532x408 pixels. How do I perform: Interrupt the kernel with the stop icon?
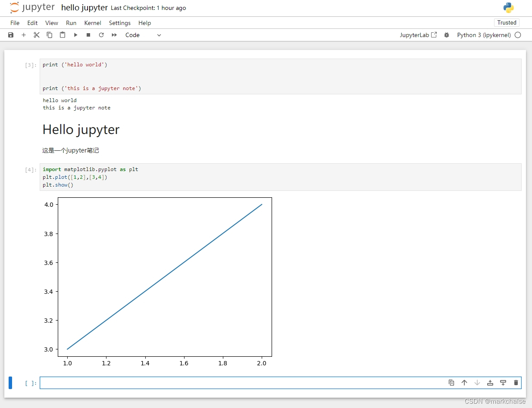pyautogui.click(x=88, y=35)
